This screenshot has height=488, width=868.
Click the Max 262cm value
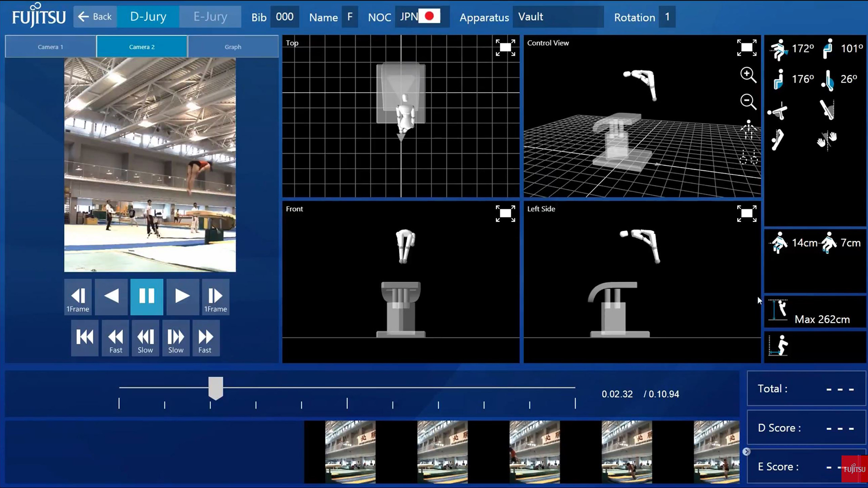(822, 319)
